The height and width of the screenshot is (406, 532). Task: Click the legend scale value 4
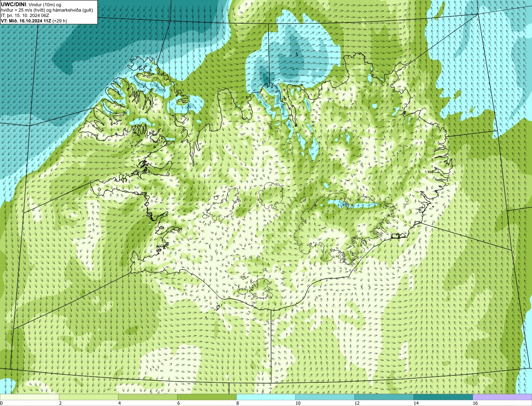(119, 403)
